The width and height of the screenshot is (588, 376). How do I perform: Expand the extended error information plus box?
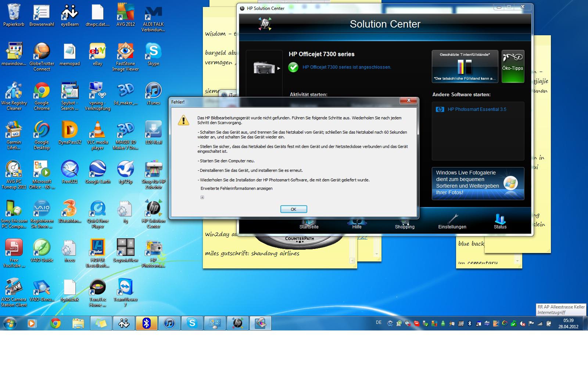[x=202, y=198]
